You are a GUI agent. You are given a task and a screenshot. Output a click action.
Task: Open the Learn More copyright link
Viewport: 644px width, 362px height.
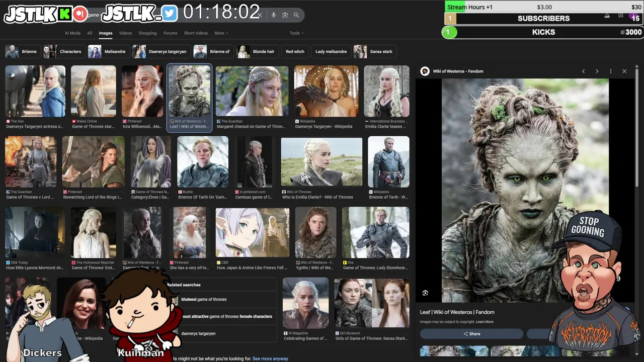485,322
